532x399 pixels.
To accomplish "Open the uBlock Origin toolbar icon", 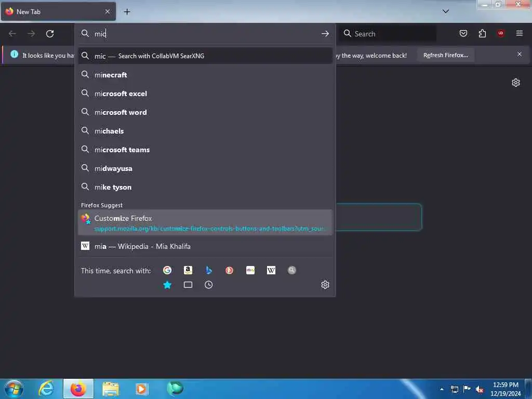I will 501,33.
